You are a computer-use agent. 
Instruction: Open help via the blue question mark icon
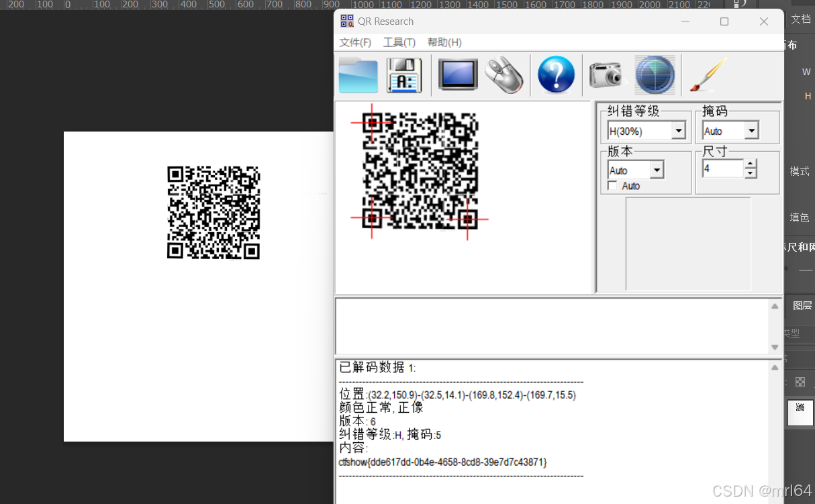tap(556, 74)
